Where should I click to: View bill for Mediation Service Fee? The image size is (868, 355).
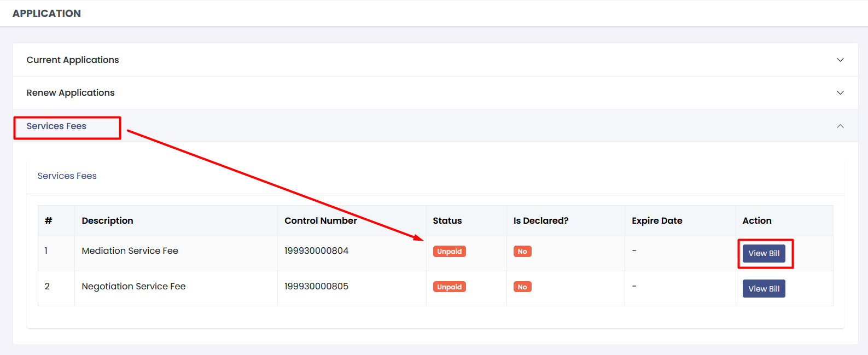coord(764,253)
